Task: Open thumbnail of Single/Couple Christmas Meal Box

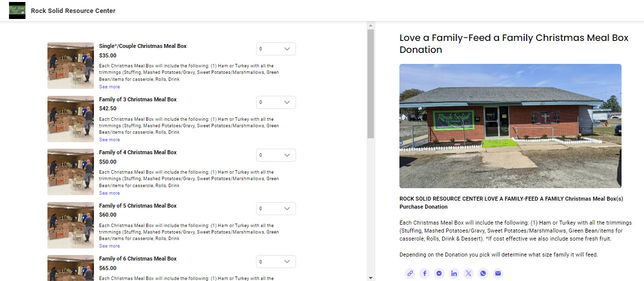Action: point(70,65)
